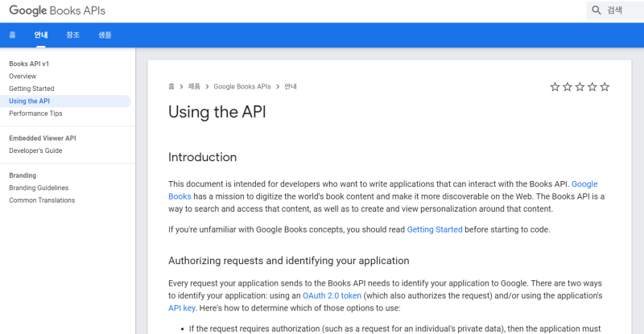
Task: Follow the Getting Started inline link
Action: (x=435, y=229)
